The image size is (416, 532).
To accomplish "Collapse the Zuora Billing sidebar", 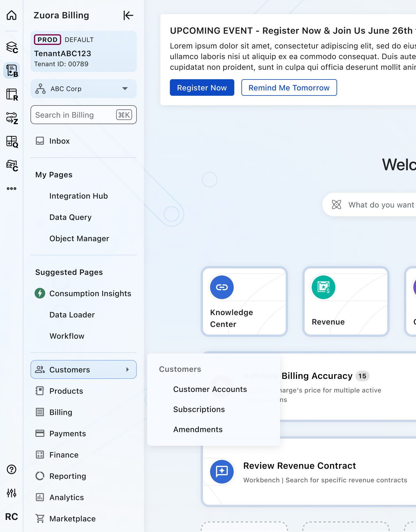I will click(x=128, y=15).
